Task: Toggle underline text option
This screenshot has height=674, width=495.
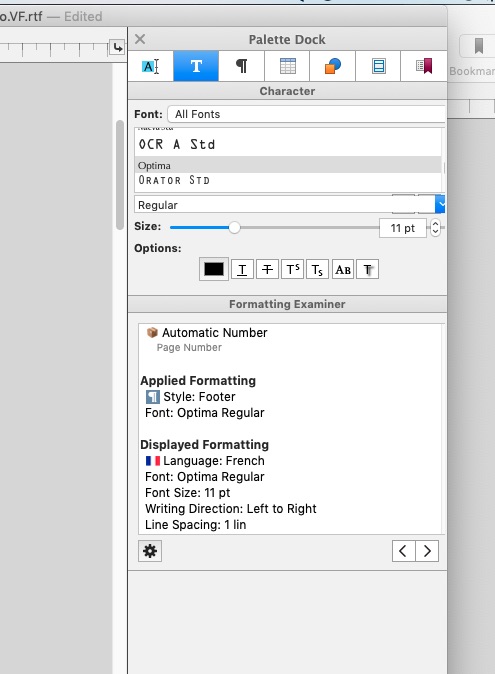Action: coord(242,270)
